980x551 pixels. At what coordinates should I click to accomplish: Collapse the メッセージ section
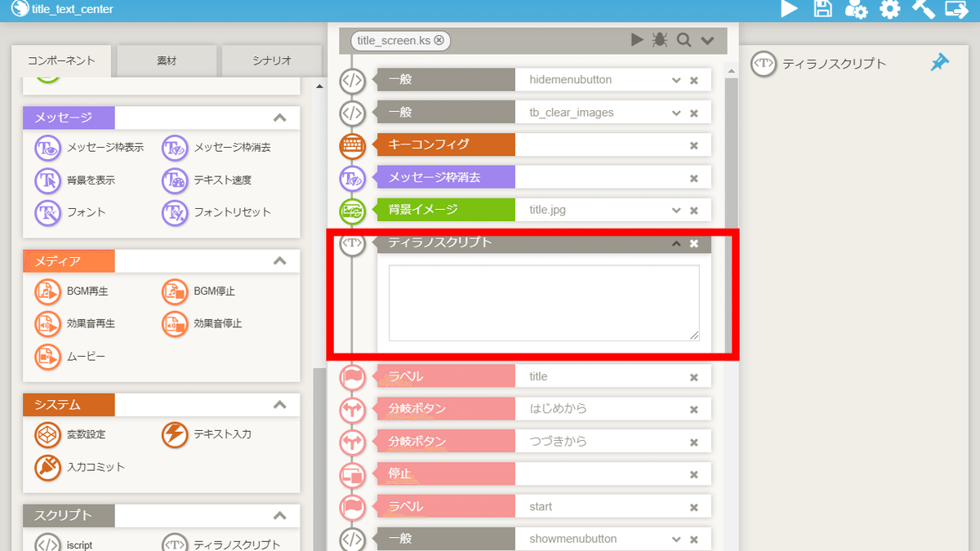click(x=280, y=118)
